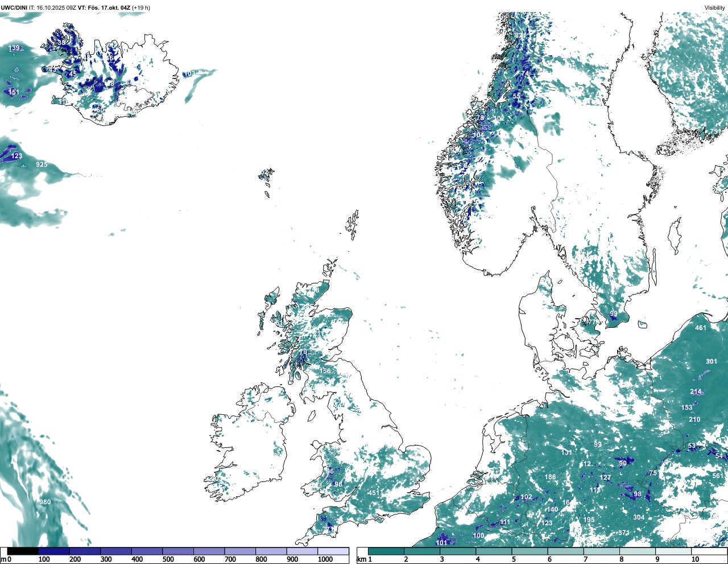Click the '304' value on the map
Screen dimensions: 728x564
tap(639, 517)
